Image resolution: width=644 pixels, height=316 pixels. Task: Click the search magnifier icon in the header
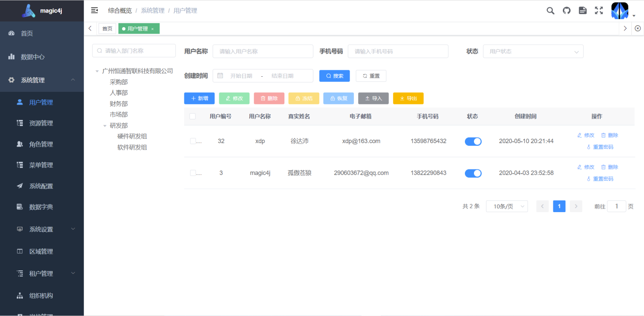click(x=550, y=10)
